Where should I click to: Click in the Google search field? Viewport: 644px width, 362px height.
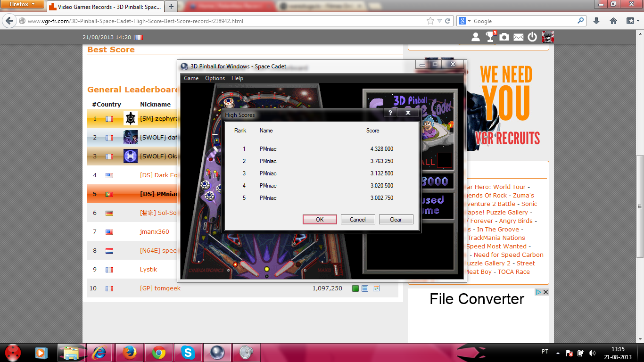[x=523, y=21]
